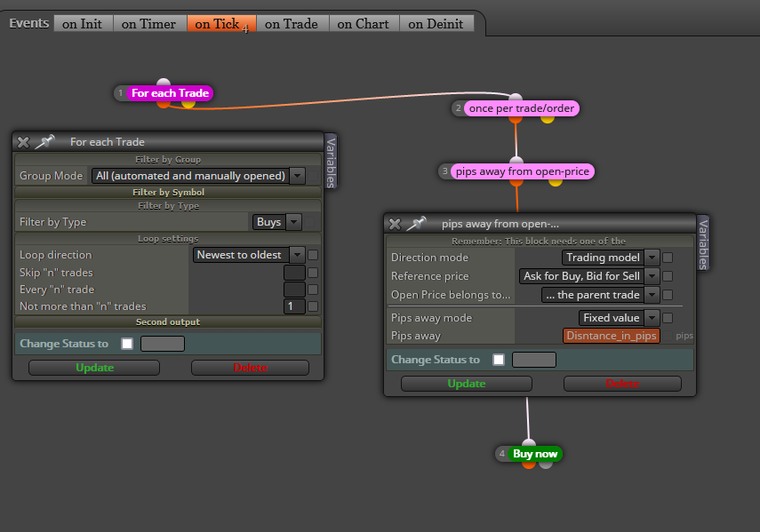
Task: Click Update in For each Trade panel
Action: click(x=94, y=368)
